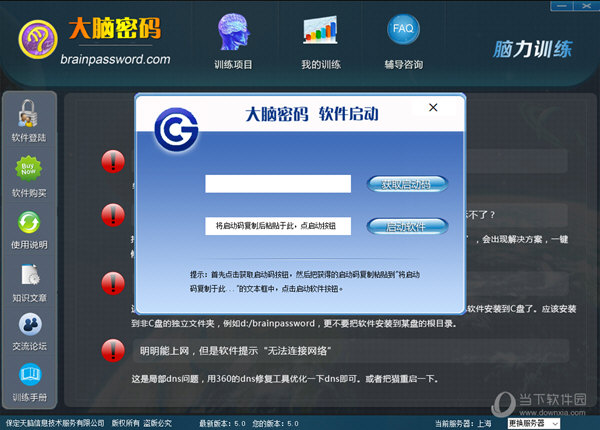The image size is (600, 430).
Task: Click the blue G logo in dialog
Action: pos(176,130)
